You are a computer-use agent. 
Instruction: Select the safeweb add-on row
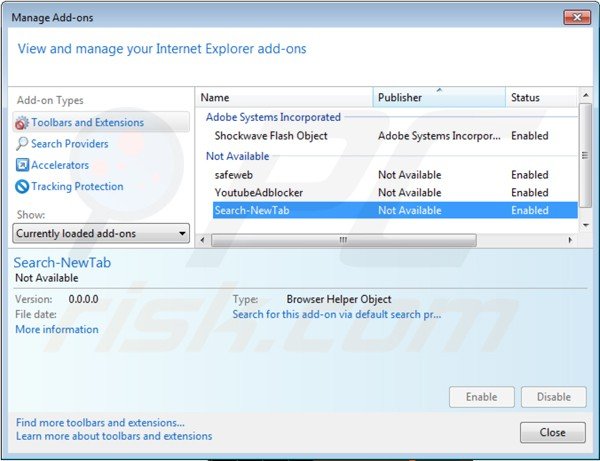(395, 175)
